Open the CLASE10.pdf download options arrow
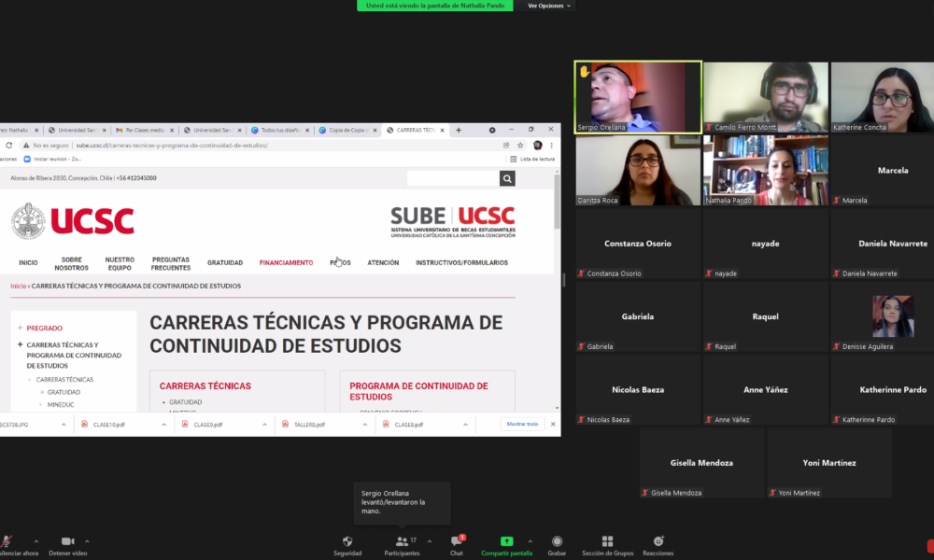The height and width of the screenshot is (560, 934). (163, 425)
